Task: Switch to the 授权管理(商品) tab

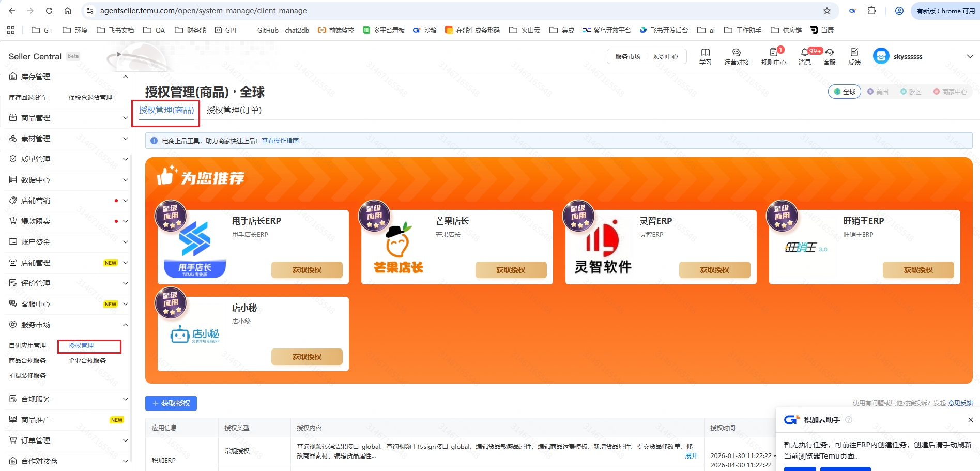Action: tap(166, 110)
